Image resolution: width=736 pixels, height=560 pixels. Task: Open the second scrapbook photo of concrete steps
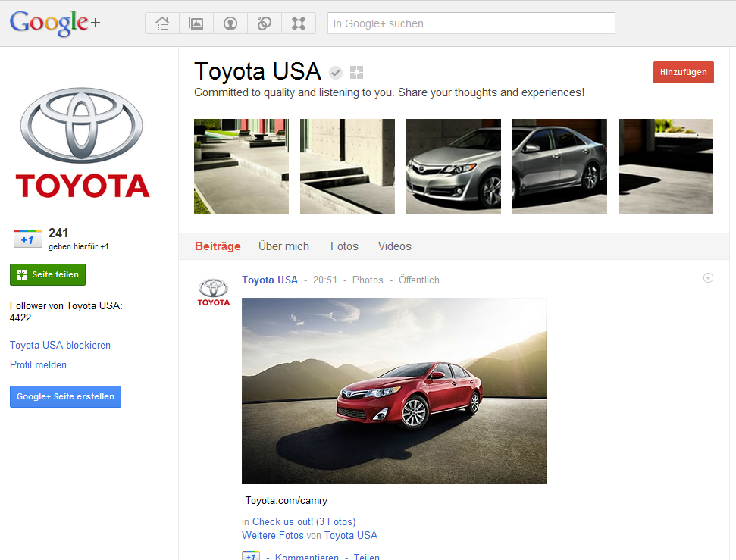(x=347, y=166)
